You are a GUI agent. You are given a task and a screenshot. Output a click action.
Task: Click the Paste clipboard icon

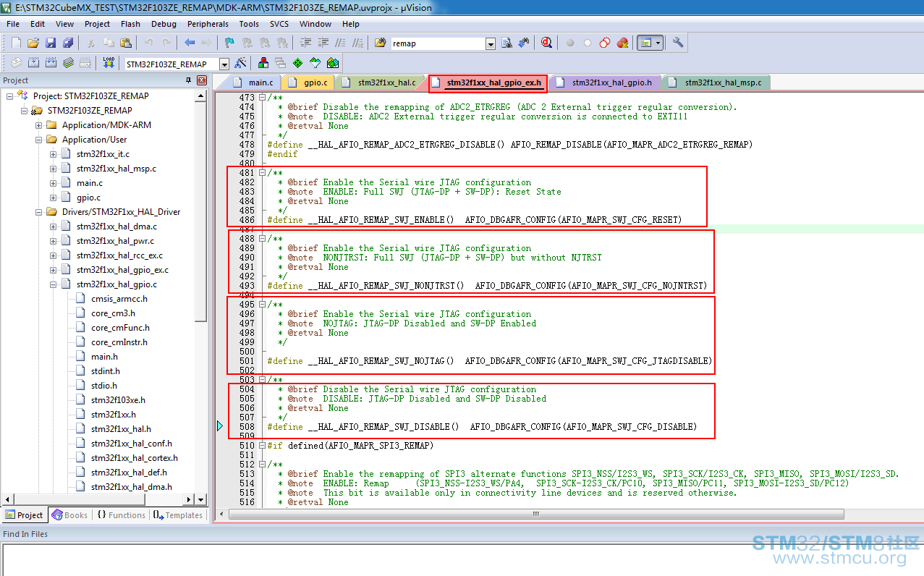pyautogui.click(x=125, y=43)
